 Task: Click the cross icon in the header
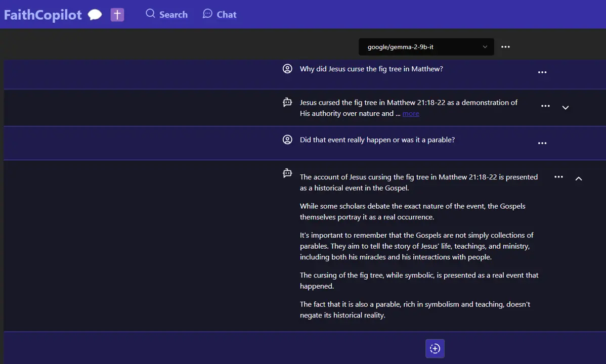[117, 15]
